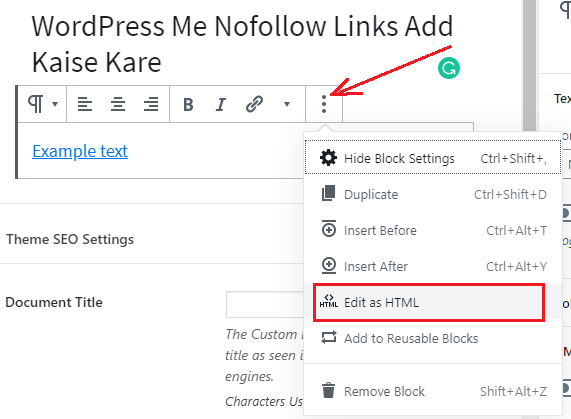
Task: Open the paragraph block type switcher
Action: pyautogui.click(x=42, y=104)
